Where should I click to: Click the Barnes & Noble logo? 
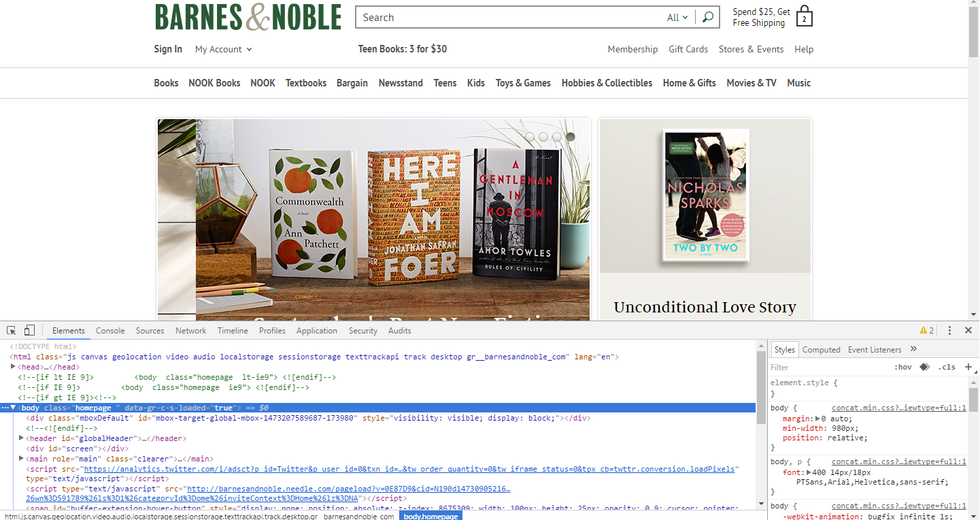tap(248, 18)
